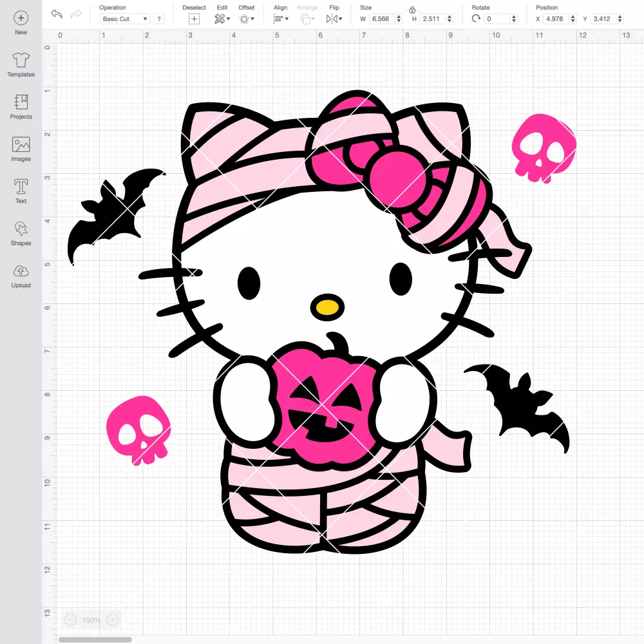Click the Undo arrow
Screen dimensions: 644x644
[57, 14]
